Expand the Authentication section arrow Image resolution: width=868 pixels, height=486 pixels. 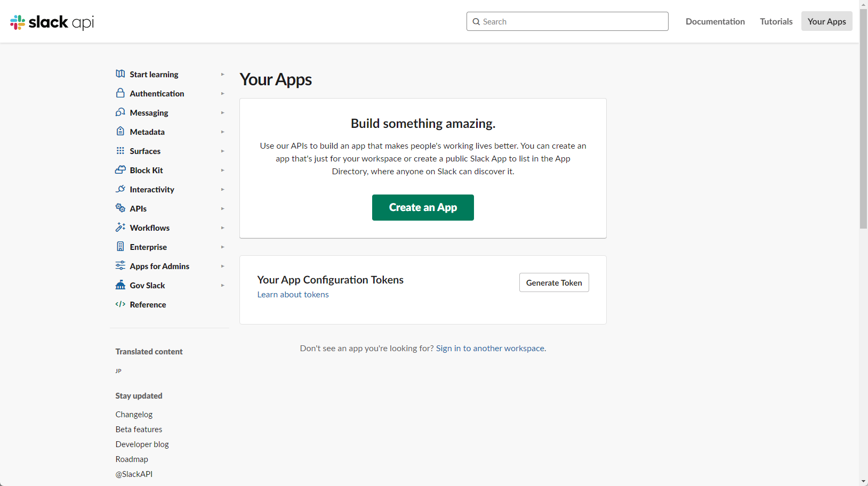pos(222,93)
